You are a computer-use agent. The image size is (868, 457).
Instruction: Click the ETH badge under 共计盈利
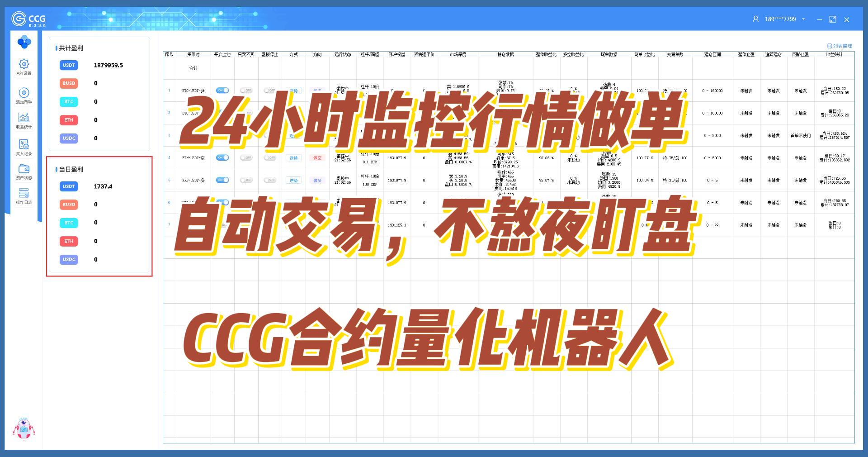[x=69, y=120]
